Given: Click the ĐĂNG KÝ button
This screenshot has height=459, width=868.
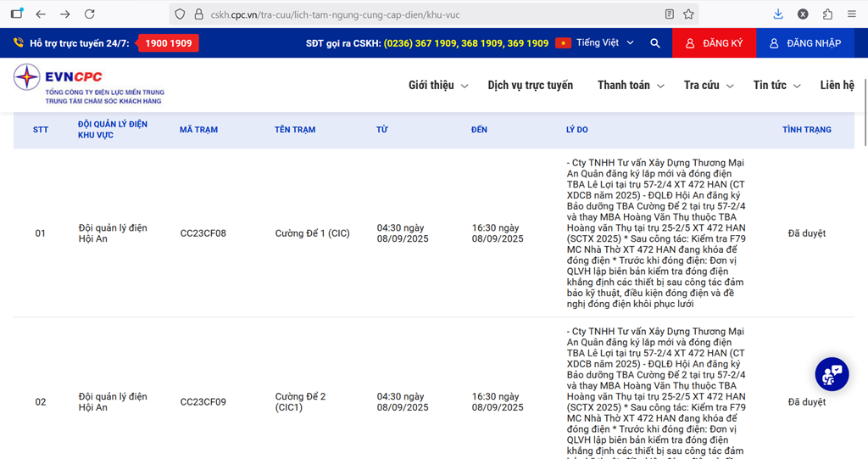Looking at the screenshot, I should click(714, 43).
